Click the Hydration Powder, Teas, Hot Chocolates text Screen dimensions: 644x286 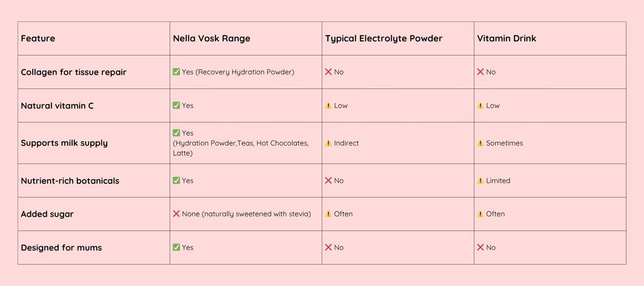pyautogui.click(x=241, y=143)
